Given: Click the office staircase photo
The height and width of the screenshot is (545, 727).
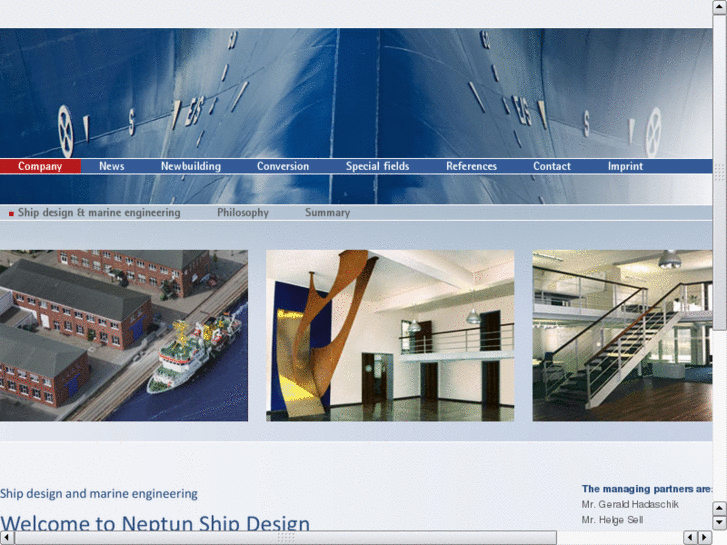Looking at the screenshot, I should click(622, 335).
